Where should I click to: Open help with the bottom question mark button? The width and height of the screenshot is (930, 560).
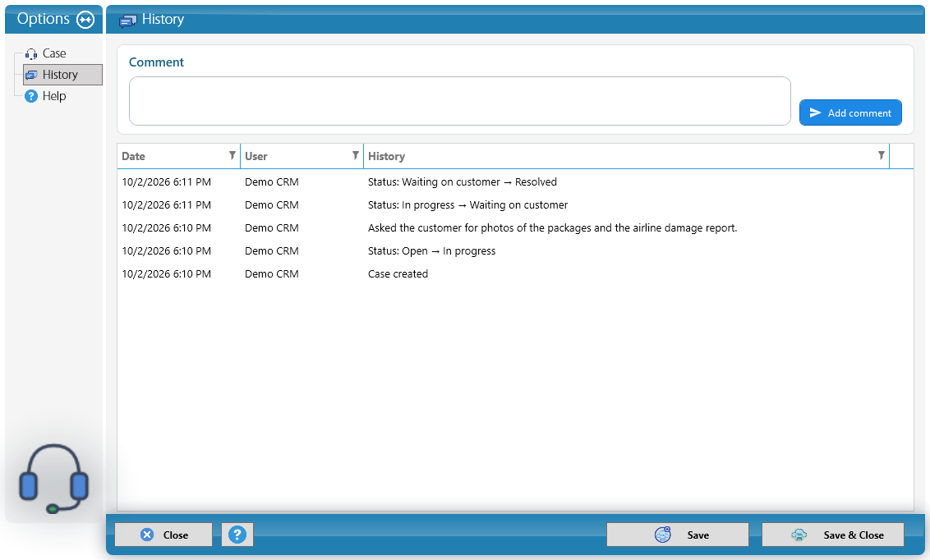tap(237, 535)
